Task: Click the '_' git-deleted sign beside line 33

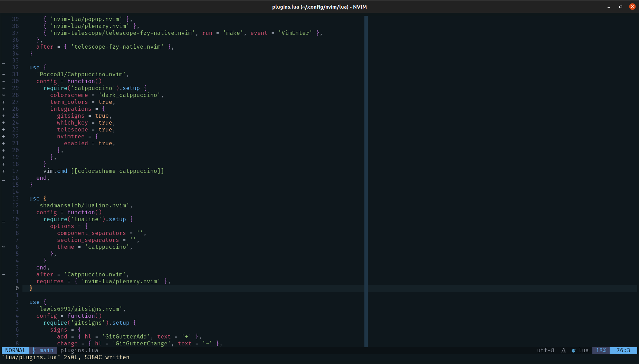Action: click(3, 62)
